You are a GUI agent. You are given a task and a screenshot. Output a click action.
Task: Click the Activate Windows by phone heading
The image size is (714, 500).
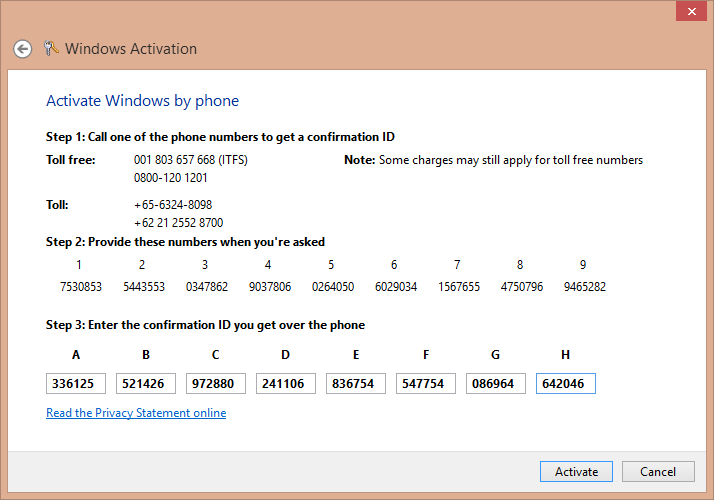[x=143, y=101]
